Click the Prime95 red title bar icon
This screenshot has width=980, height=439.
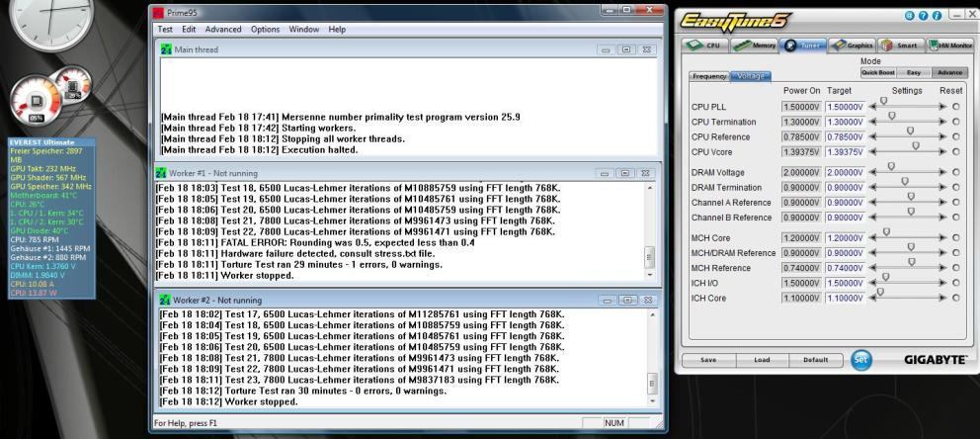click(x=159, y=13)
